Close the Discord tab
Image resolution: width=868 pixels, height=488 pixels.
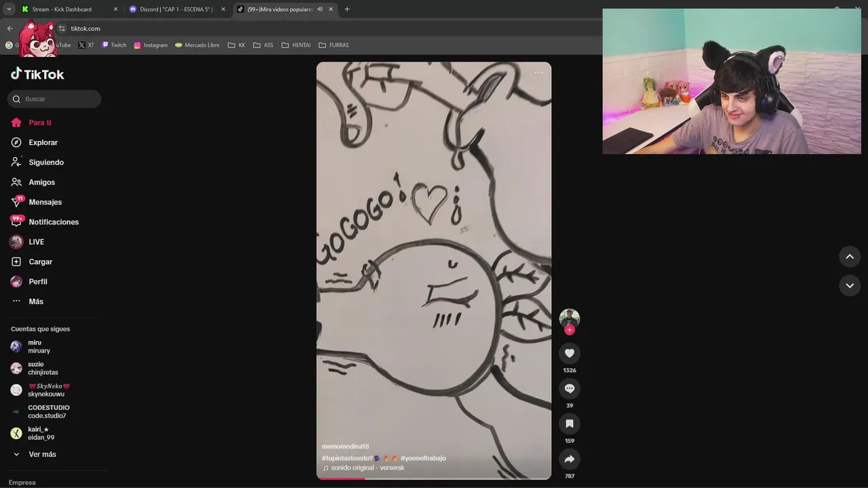223,9
